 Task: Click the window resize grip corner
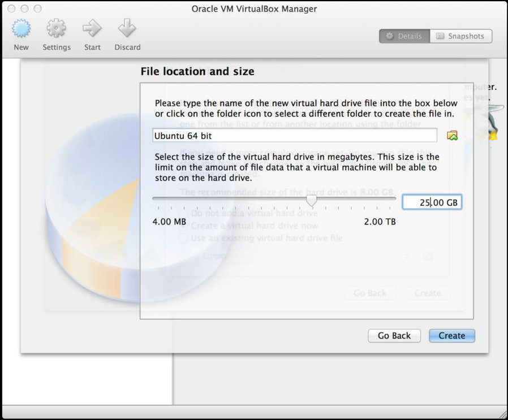[x=502, y=414]
